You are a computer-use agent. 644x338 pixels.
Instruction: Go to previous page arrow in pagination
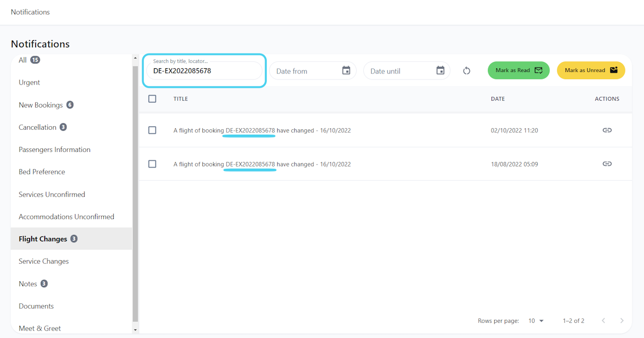(603, 320)
